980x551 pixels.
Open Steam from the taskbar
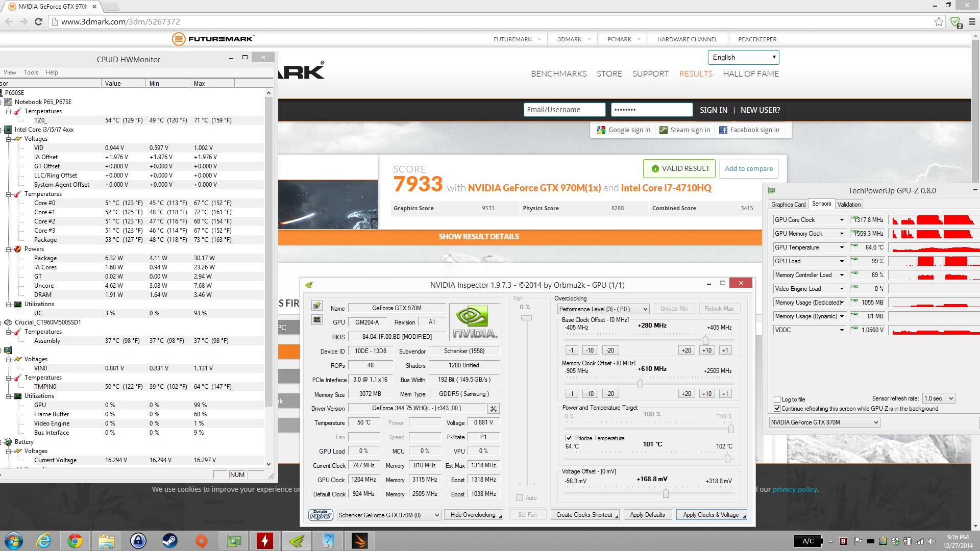169,541
